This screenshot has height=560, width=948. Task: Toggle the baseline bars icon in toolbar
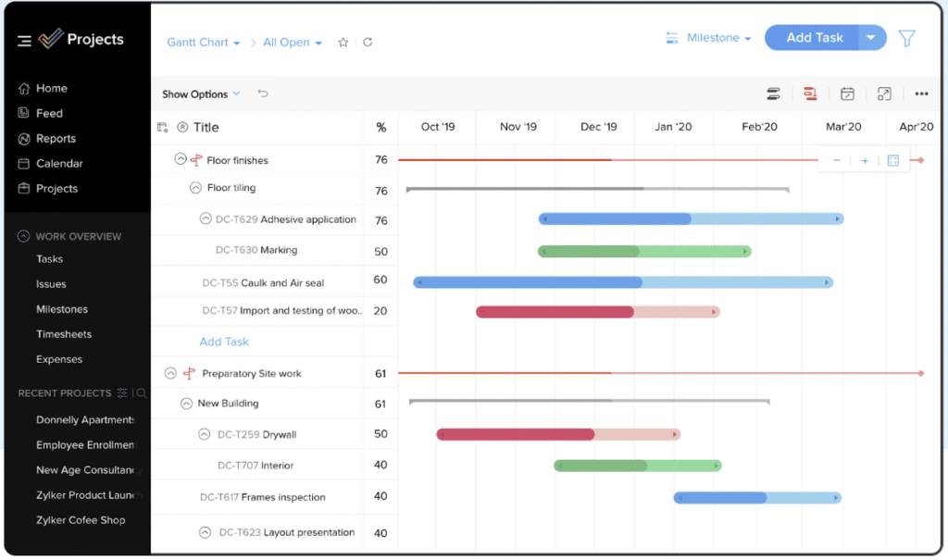click(x=773, y=93)
